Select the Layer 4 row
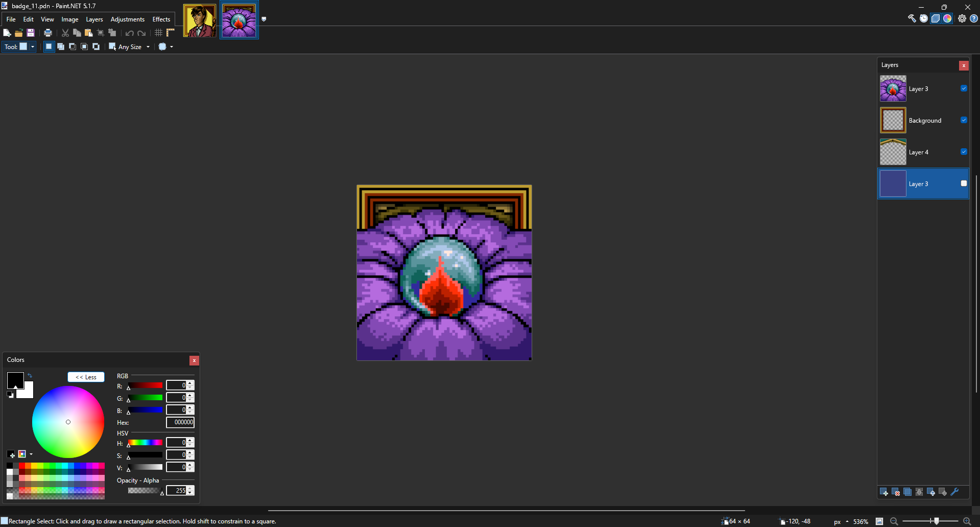The height and width of the screenshot is (527, 980). pyautogui.click(x=923, y=152)
